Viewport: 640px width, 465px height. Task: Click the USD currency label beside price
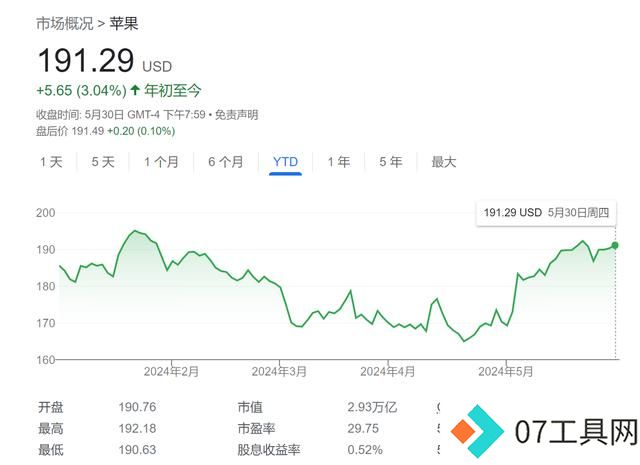coord(157,67)
